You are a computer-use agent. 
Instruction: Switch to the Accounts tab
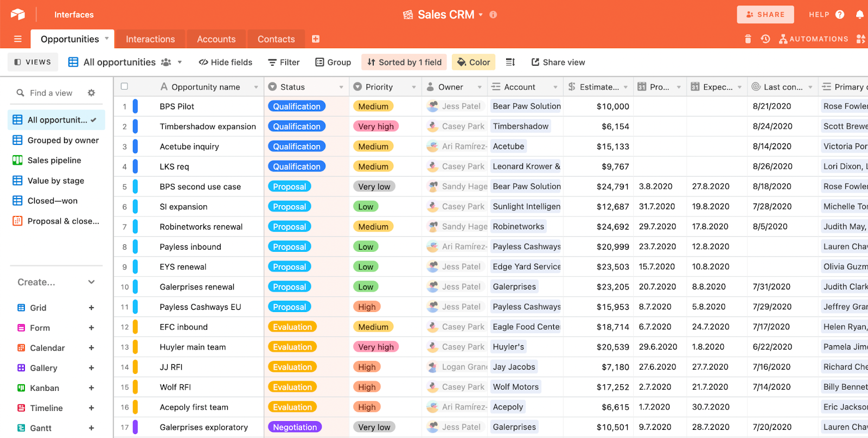tap(216, 39)
